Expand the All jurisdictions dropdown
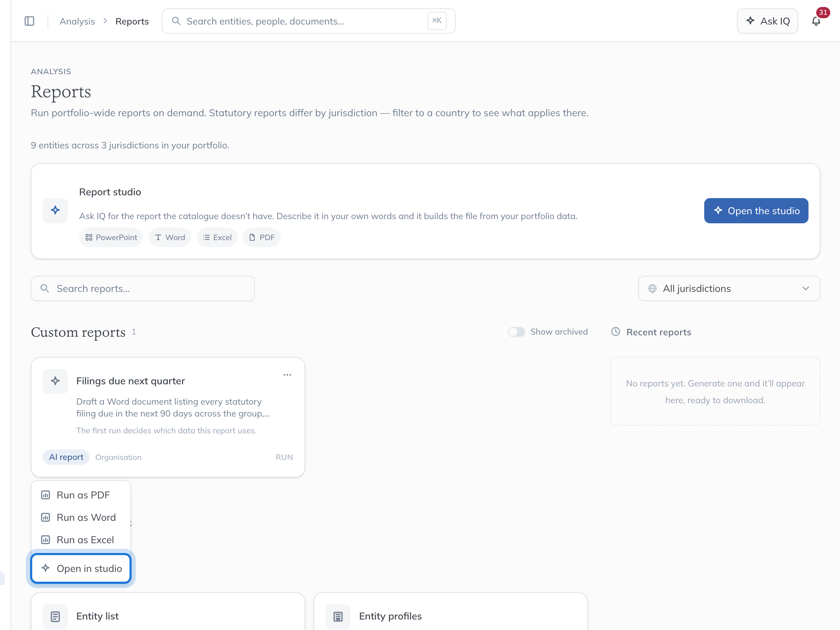The image size is (840, 630). tap(729, 289)
